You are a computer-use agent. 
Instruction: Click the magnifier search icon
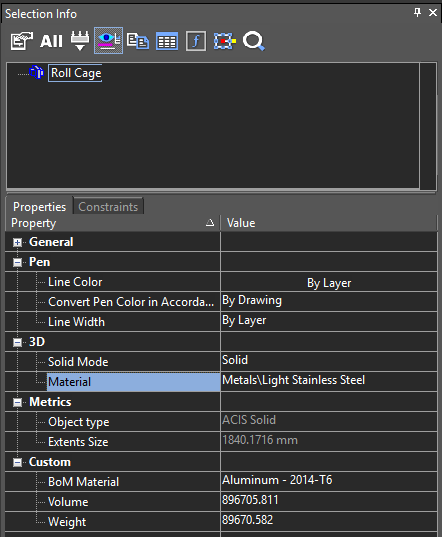coord(254,41)
